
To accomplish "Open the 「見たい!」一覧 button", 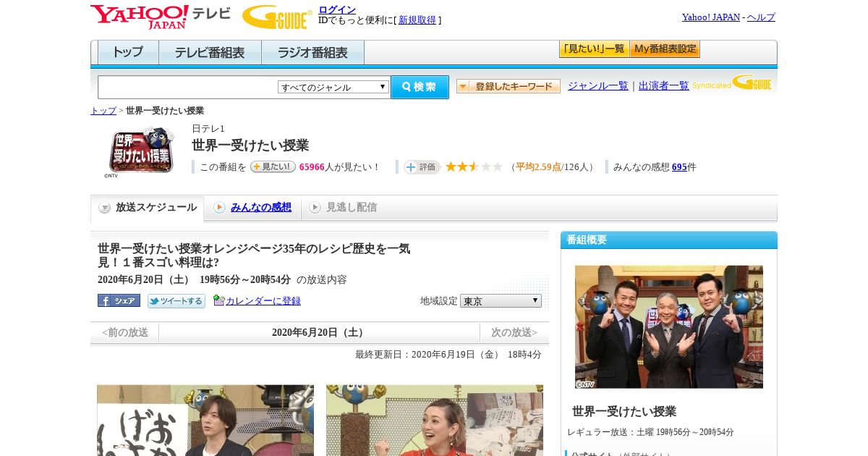I will [594, 49].
